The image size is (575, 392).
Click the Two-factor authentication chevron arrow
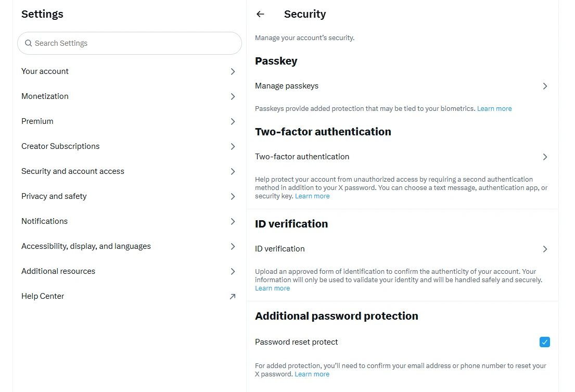pos(545,157)
